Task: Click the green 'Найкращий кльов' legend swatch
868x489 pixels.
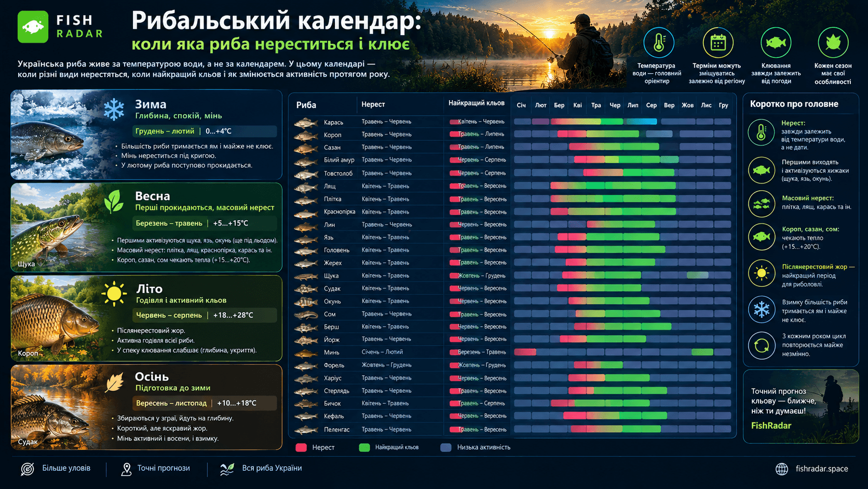Action: point(364,447)
